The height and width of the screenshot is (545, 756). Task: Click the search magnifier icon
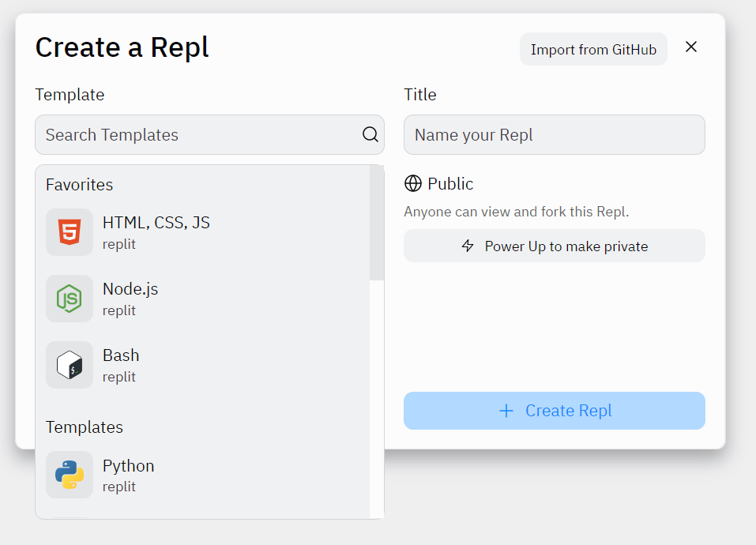pyautogui.click(x=370, y=134)
